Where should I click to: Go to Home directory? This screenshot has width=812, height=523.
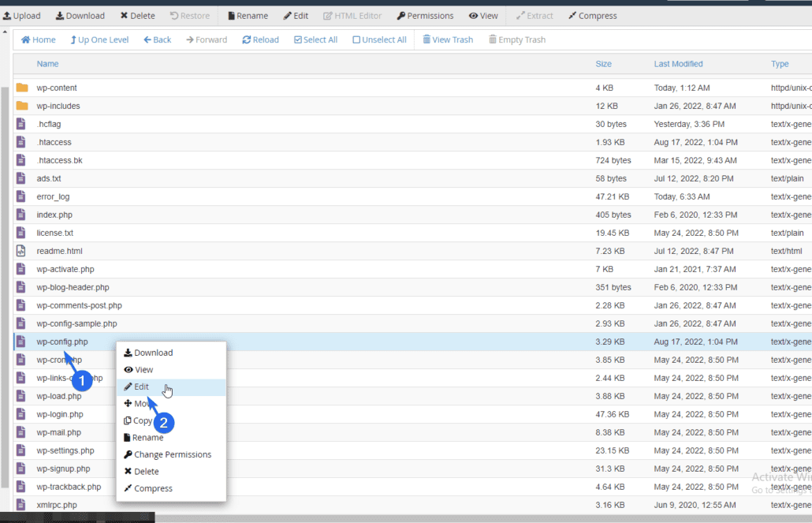point(39,39)
